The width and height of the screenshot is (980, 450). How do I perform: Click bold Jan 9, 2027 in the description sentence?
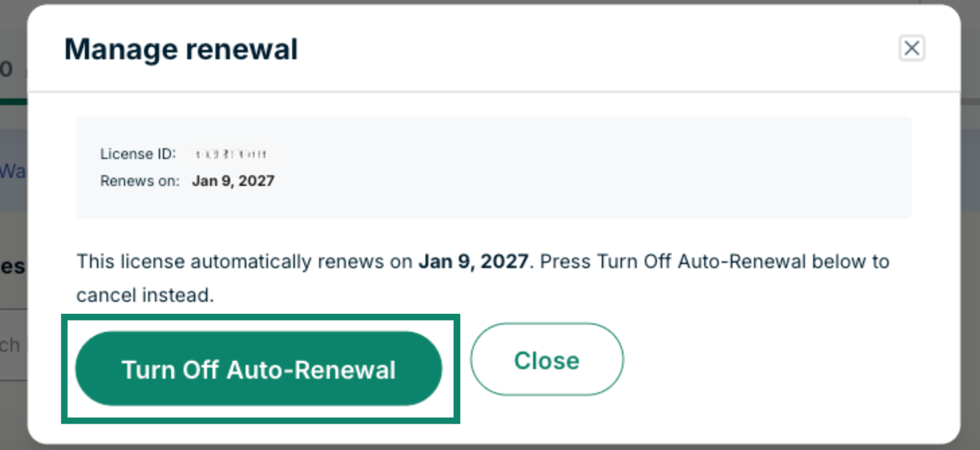[473, 261]
